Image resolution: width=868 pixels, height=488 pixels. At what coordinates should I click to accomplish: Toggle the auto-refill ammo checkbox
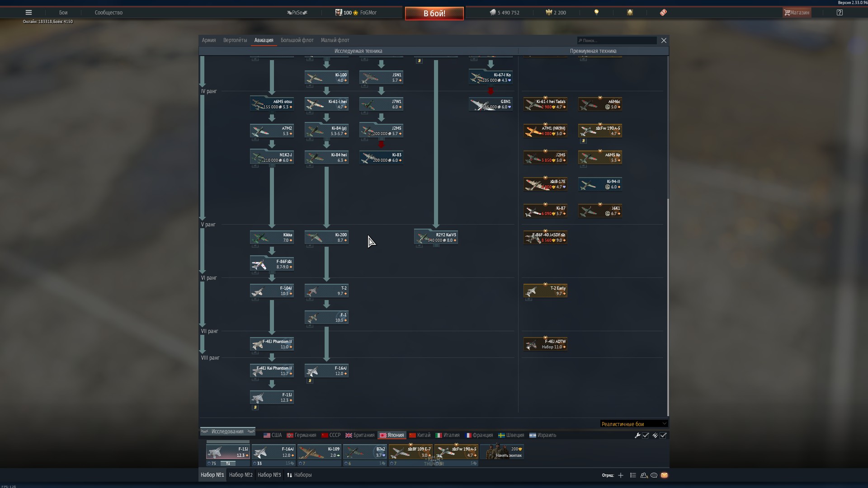coord(663,436)
